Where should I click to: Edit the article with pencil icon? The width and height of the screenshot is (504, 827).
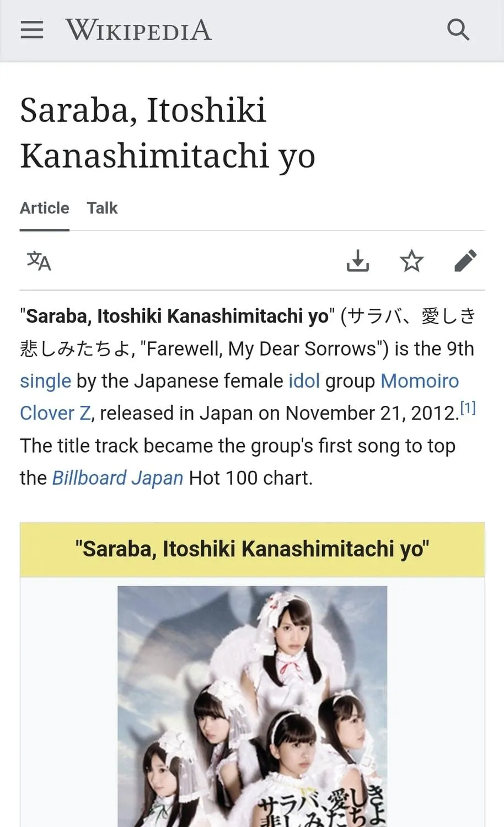click(465, 261)
